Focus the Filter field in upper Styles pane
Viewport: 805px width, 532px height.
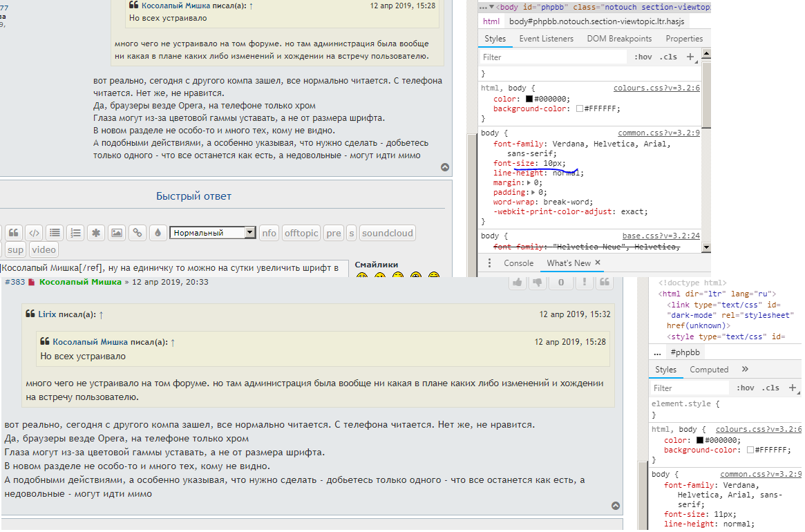click(553, 57)
